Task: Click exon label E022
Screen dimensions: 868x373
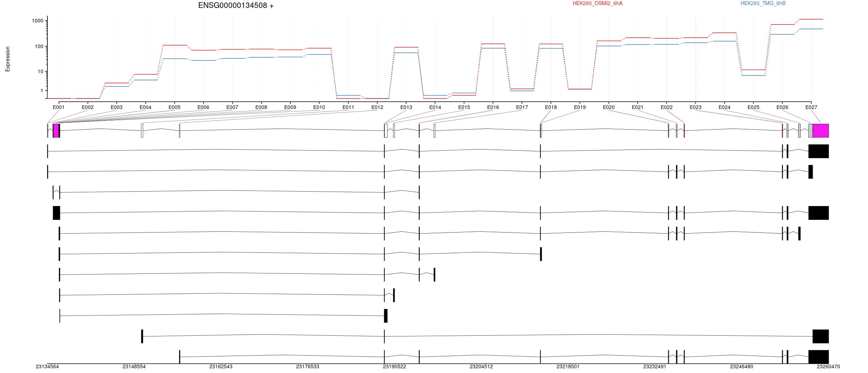Action: pyautogui.click(x=667, y=107)
